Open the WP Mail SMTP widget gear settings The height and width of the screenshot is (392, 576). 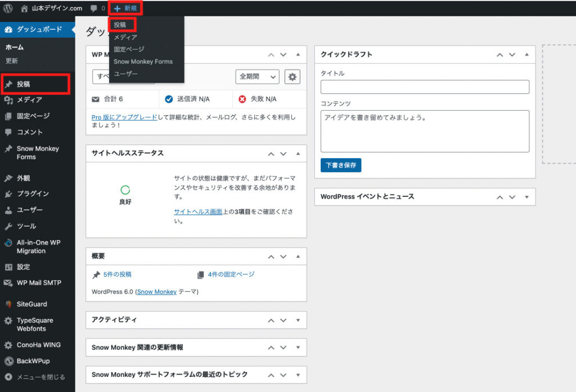click(x=292, y=77)
